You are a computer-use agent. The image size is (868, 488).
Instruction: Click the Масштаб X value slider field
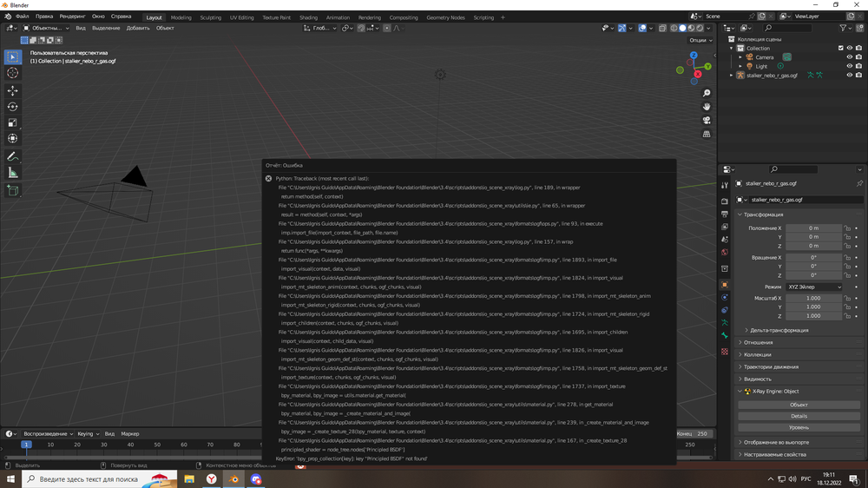pos(813,298)
